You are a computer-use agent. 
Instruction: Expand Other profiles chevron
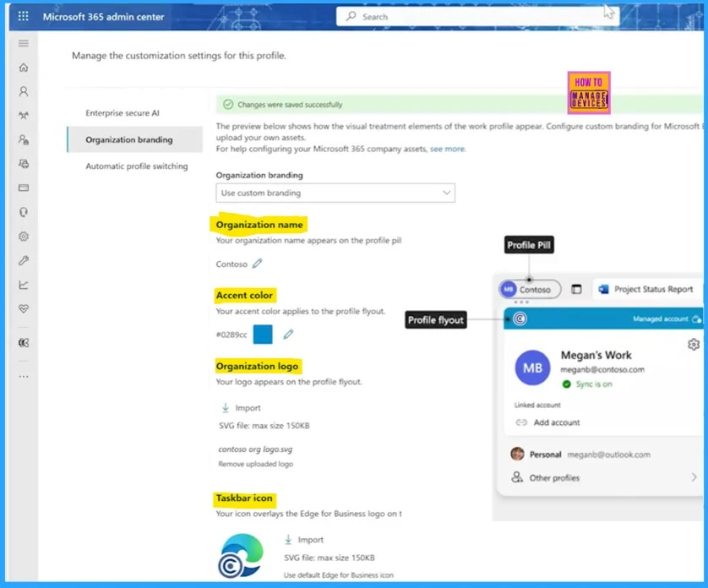694,477
